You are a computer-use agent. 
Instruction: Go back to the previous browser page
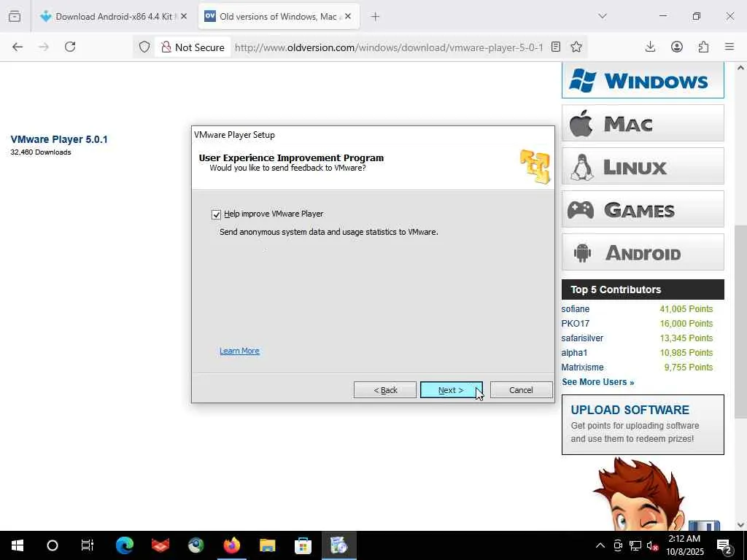18,47
